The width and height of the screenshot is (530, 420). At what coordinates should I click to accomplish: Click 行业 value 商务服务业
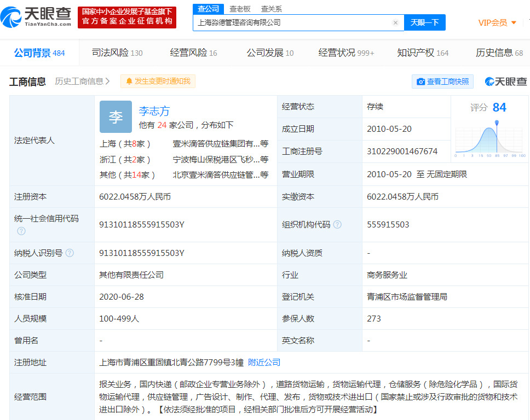coord(387,275)
